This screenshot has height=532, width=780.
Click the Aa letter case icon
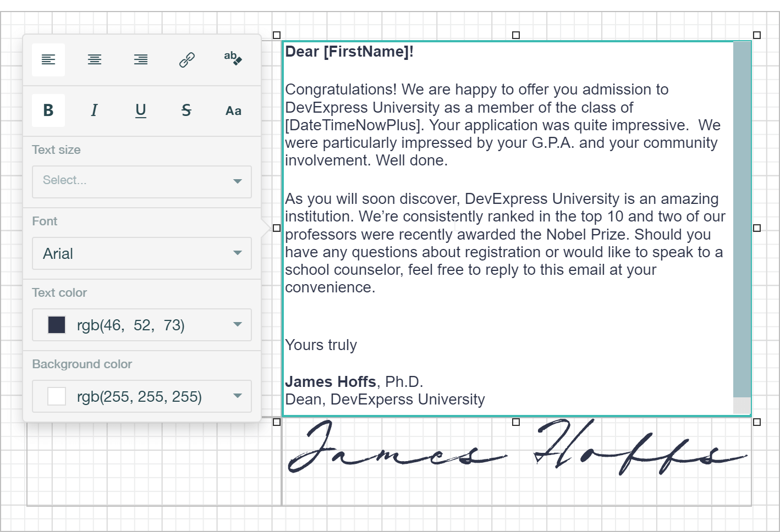coord(233,110)
